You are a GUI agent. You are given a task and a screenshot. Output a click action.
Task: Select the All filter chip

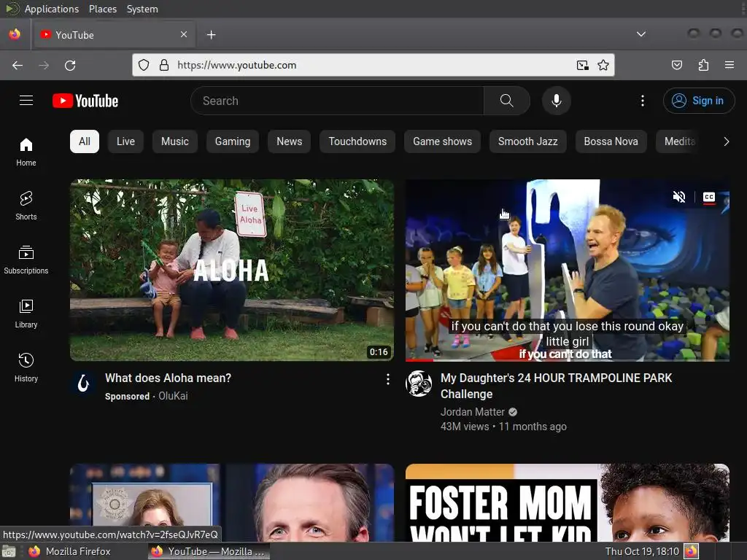tap(85, 141)
